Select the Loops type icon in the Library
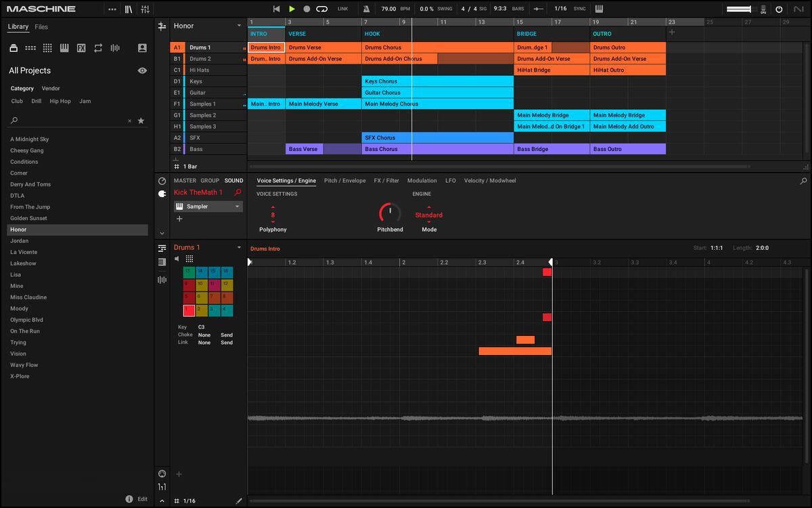 click(98, 48)
